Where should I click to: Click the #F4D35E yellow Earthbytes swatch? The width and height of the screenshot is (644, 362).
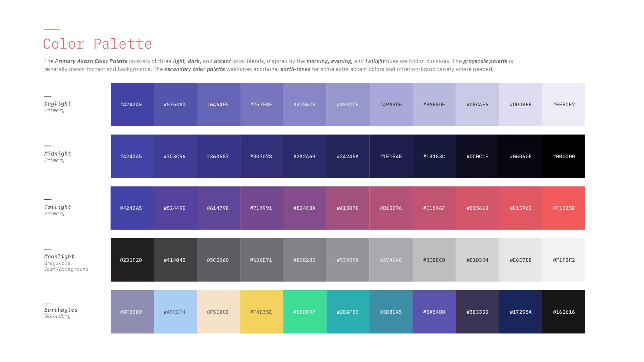(262, 312)
